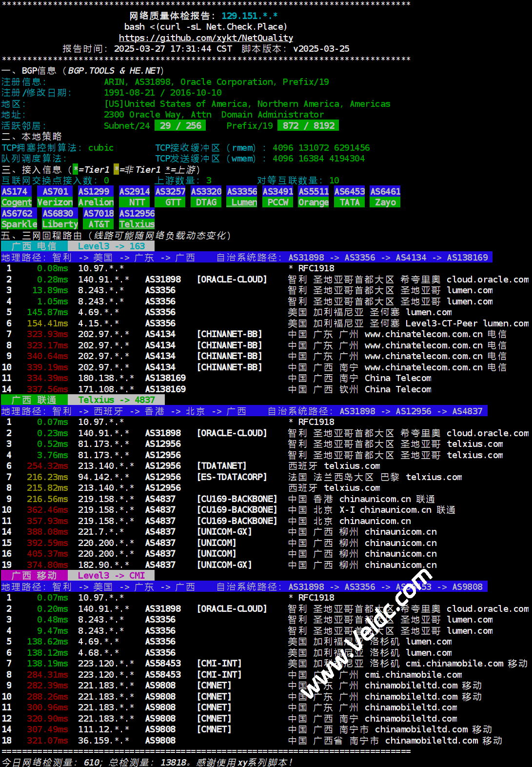Click the AS12956 badge above Telxius

(x=137, y=214)
